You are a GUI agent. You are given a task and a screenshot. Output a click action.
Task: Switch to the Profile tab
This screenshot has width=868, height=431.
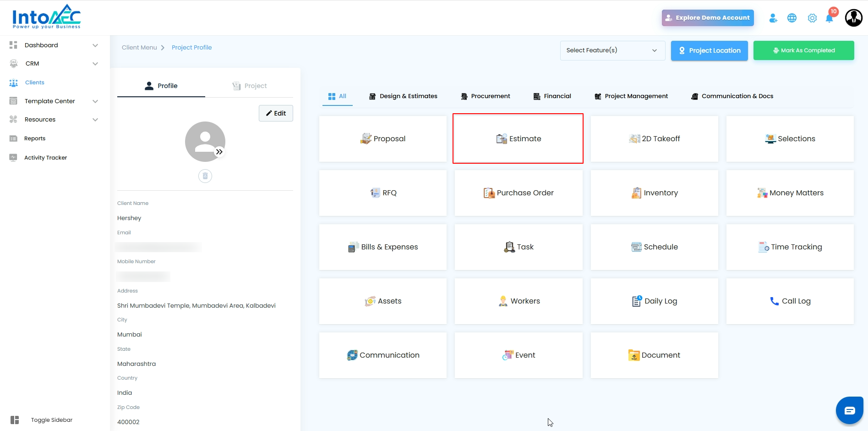pos(161,86)
